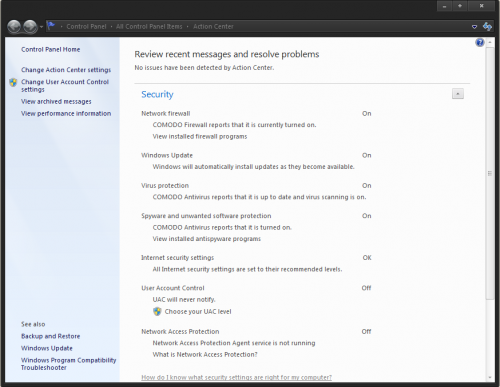Click View installed firewall programs link
Viewport: 500px width, 387px height.
200,136
